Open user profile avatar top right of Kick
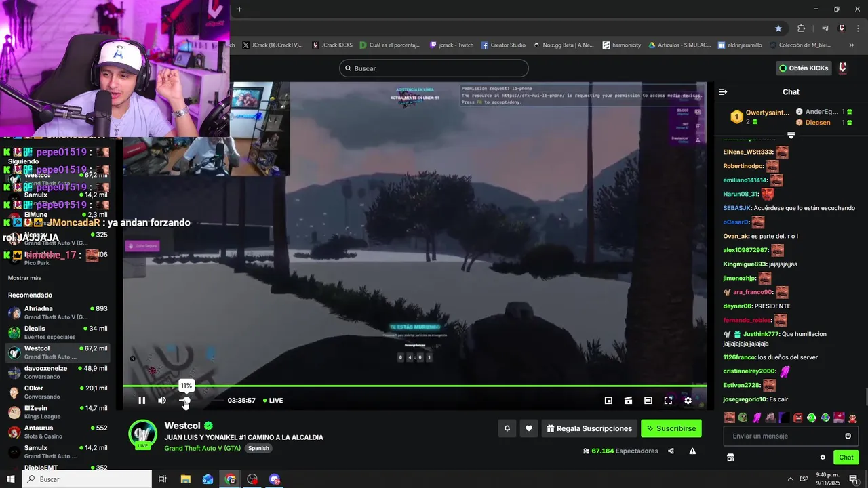The width and height of the screenshot is (868, 488). point(843,68)
